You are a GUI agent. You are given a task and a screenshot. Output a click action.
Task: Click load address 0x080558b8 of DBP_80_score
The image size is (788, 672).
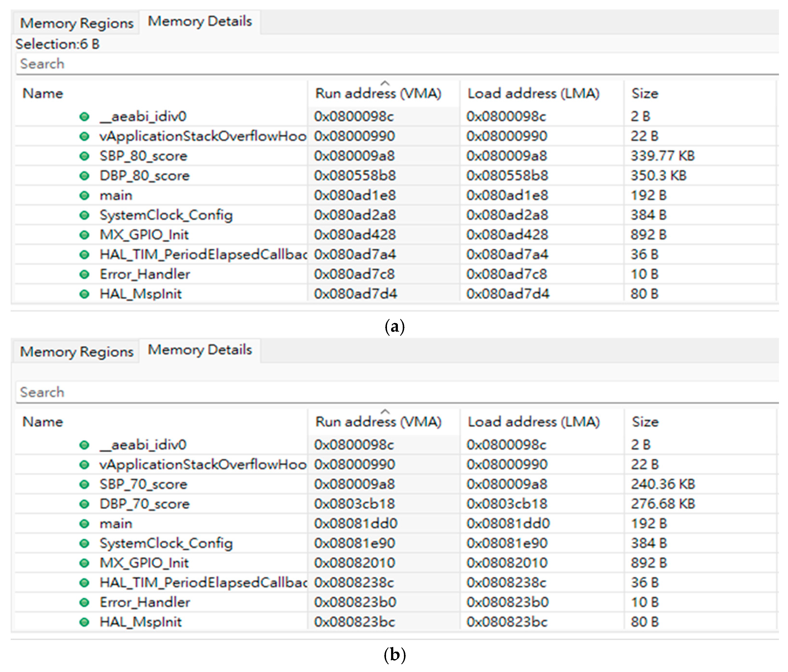(x=507, y=176)
